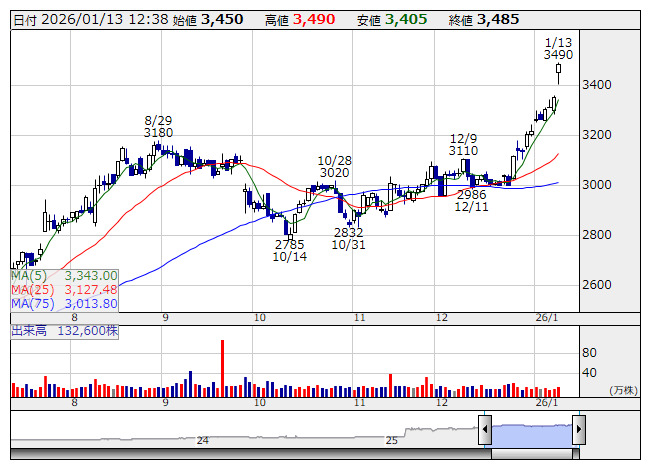The height and width of the screenshot is (470, 653).
Task: Click the left handle of the range selector
Action: pos(484,430)
